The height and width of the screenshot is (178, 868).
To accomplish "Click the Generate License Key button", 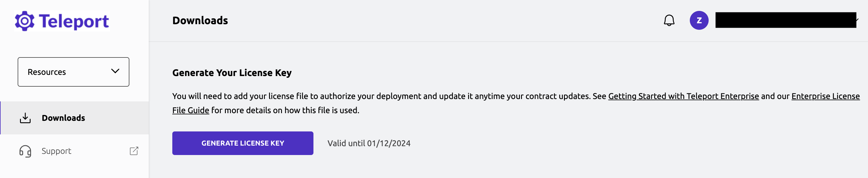I will click(243, 143).
